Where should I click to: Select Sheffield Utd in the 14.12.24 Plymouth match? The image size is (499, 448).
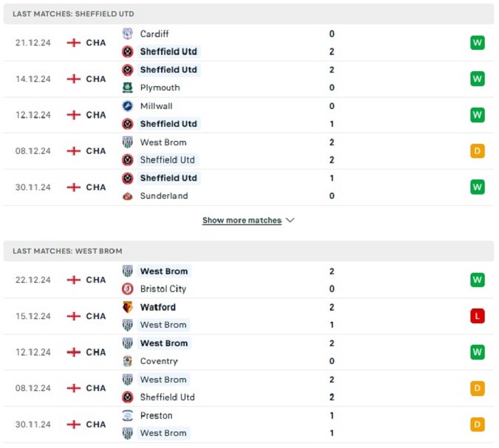169,70
